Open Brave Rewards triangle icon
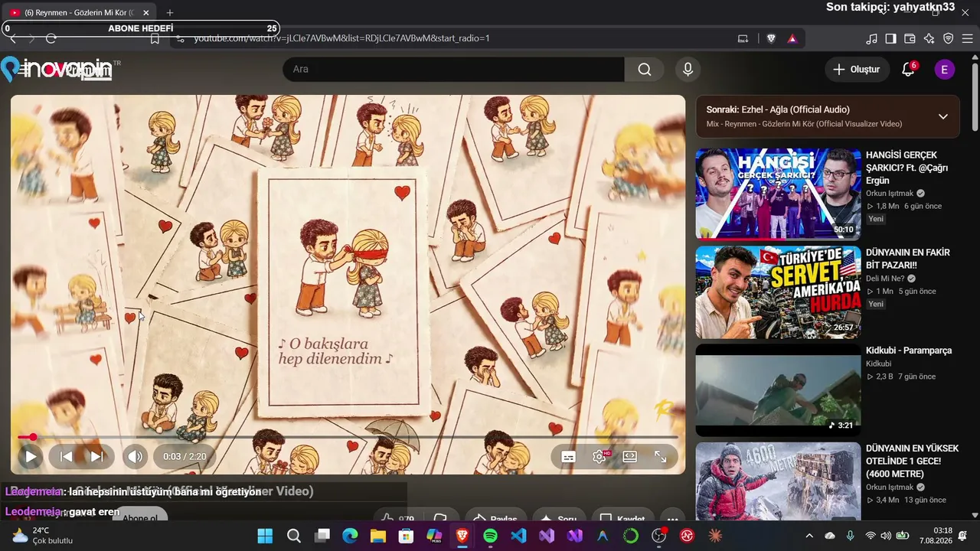The width and height of the screenshot is (980, 551). 792,38
